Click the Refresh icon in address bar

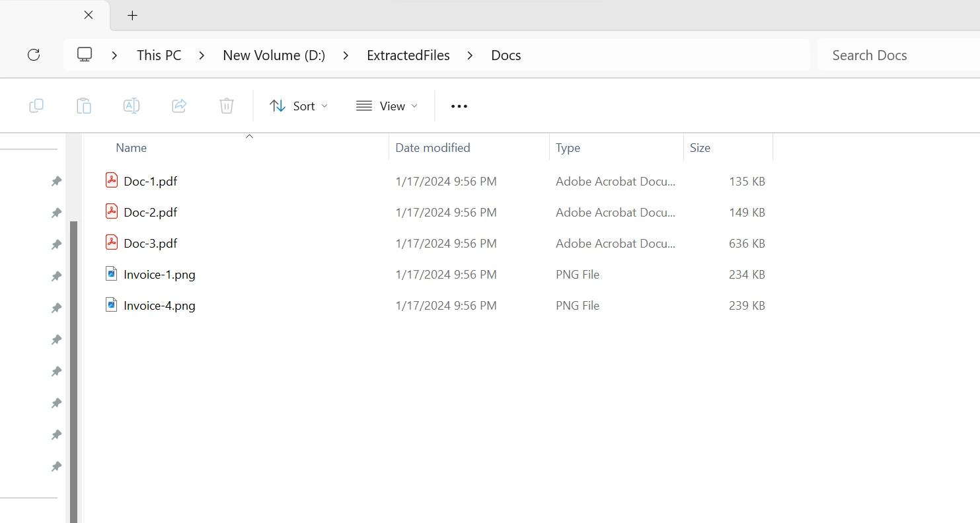(x=34, y=55)
